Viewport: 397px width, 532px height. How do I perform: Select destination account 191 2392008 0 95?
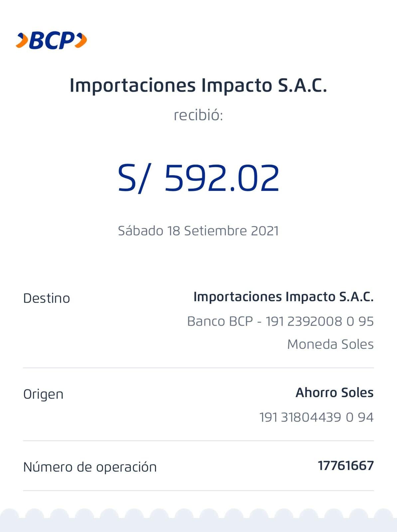pyautogui.click(x=319, y=321)
